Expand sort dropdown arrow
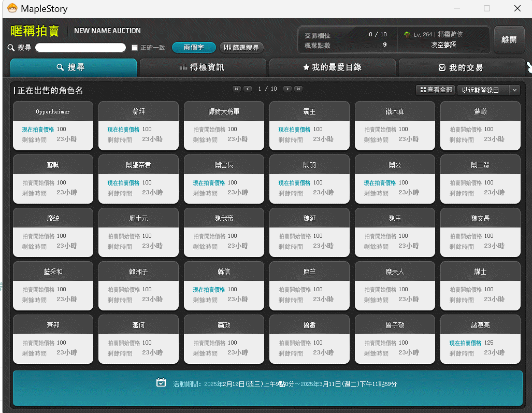Viewport: 532px width, 413px height. pyautogui.click(x=515, y=90)
